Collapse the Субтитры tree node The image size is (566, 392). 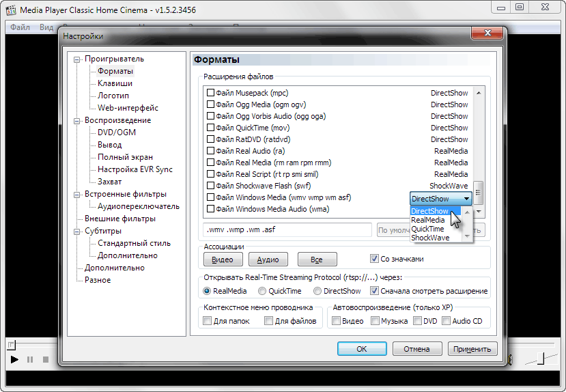(x=78, y=232)
